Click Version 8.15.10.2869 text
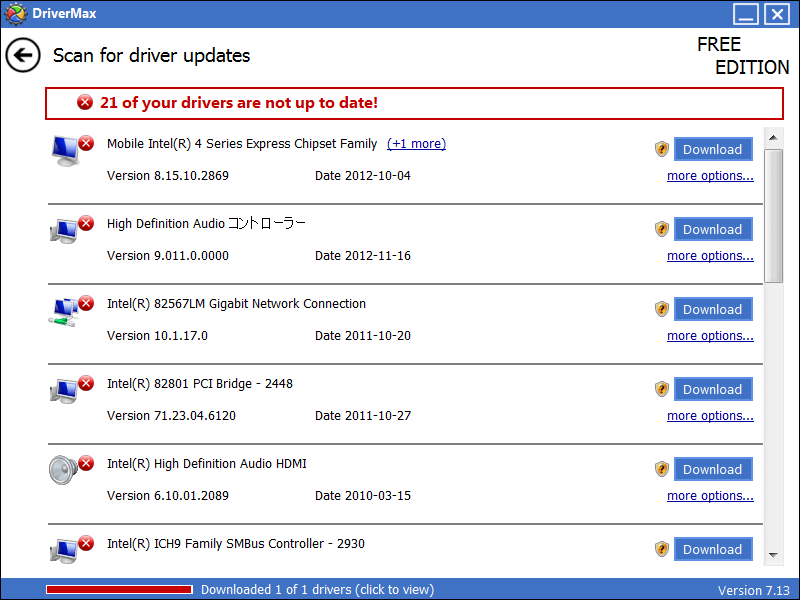 tap(168, 176)
